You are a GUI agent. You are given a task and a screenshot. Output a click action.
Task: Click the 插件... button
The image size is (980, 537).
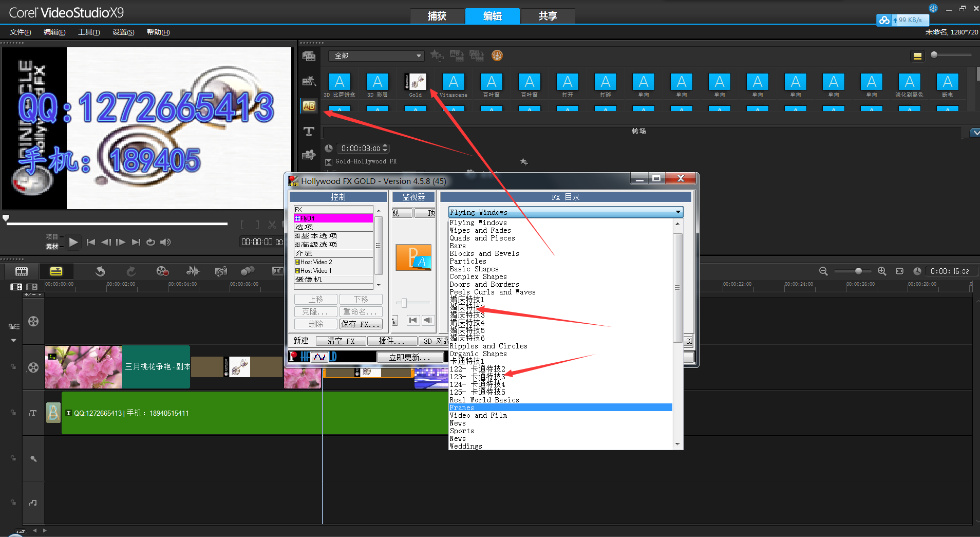click(x=391, y=341)
